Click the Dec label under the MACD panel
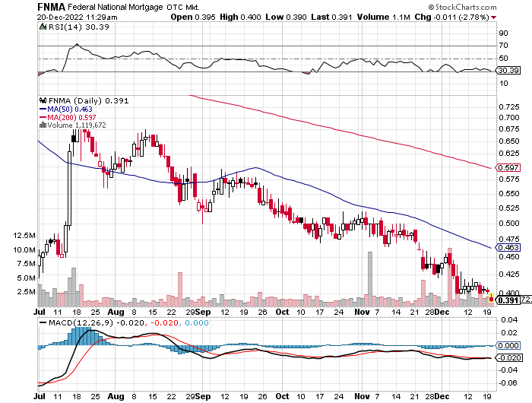 (x=442, y=396)
